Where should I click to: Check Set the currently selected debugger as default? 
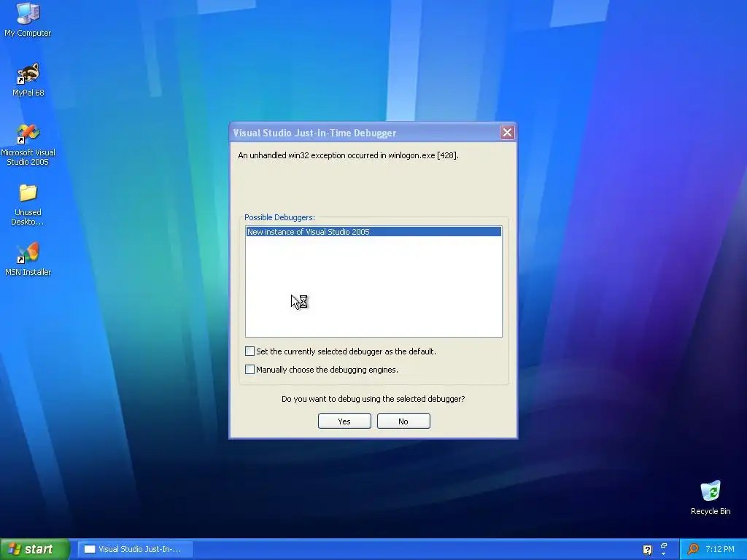coord(249,351)
